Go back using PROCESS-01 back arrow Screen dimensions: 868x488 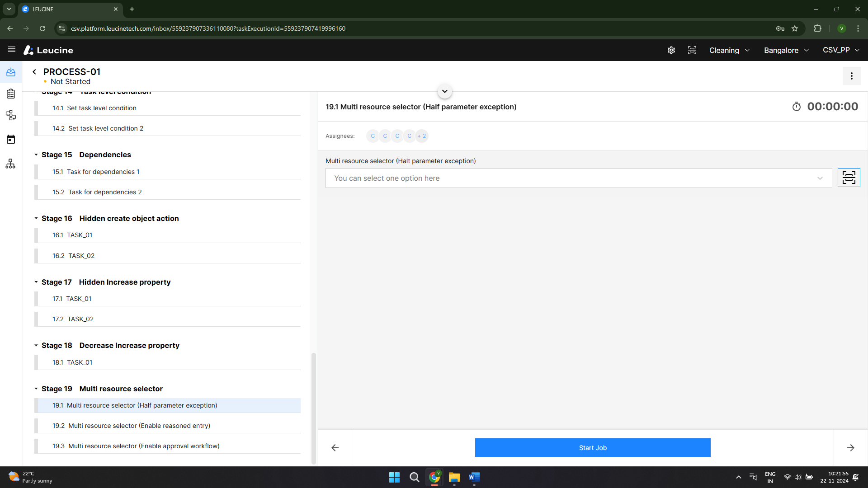tap(34, 72)
